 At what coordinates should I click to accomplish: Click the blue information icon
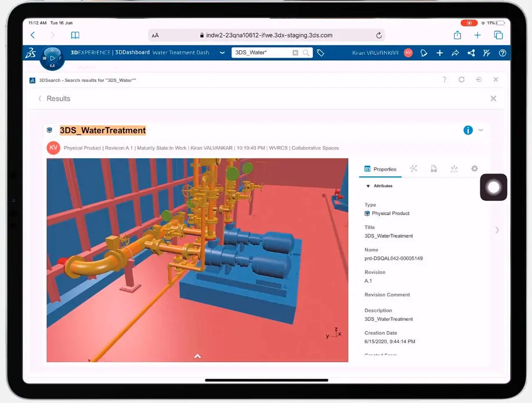click(x=468, y=130)
